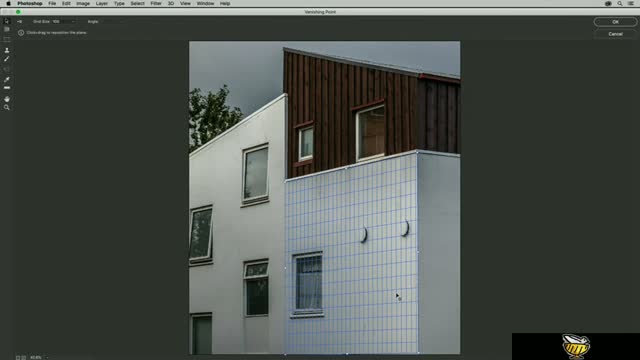Click the top edge midpoint handle of grid plane
The image size is (640, 360).
[347, 167]
